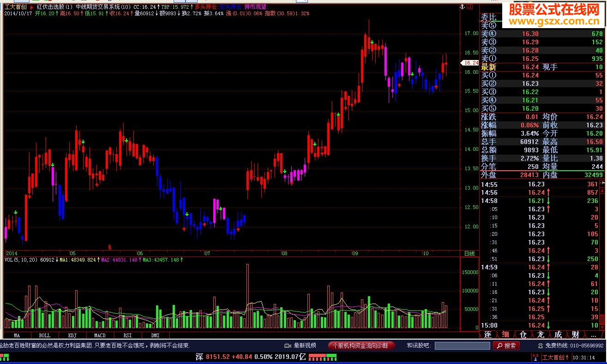Click the 卖① order row price 16.25
Screen dimensions: 607x364
(530, 59)
